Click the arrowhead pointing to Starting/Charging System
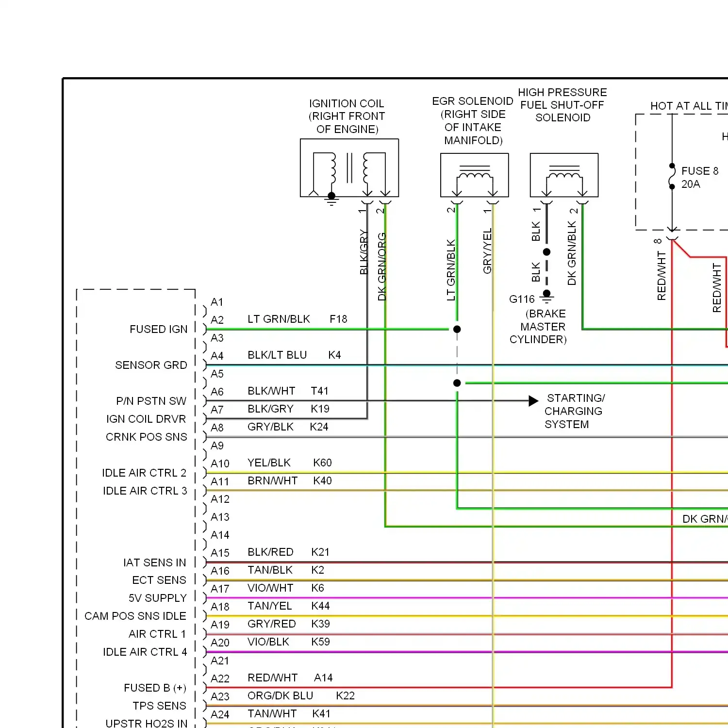This screenshot has width=728, height=728. pyautogui.click(x=533, y=401)
